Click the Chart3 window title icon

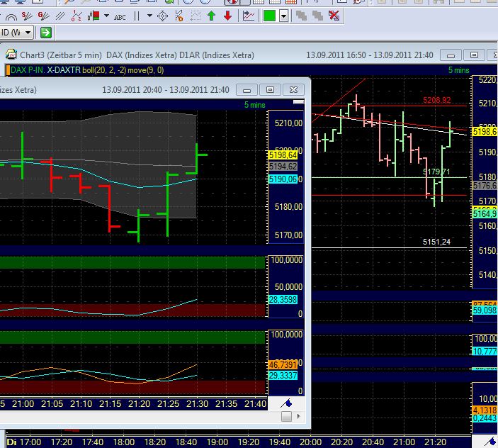11,55
